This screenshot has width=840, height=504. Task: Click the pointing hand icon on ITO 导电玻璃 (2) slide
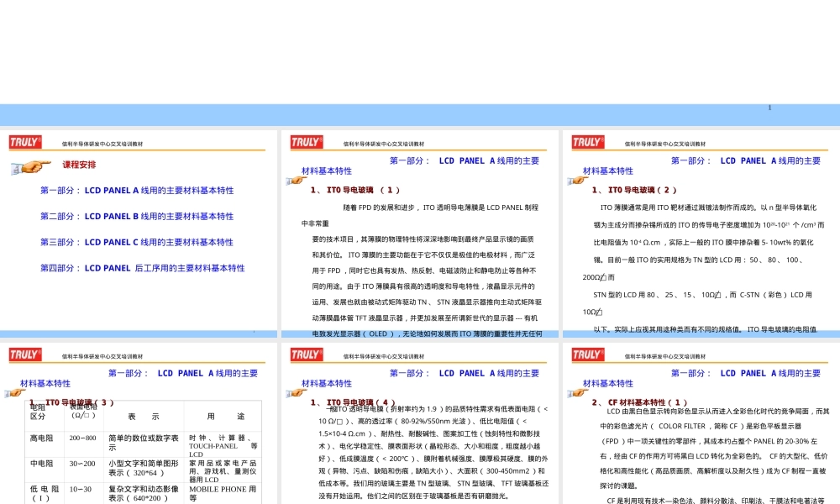pos(578,181)
